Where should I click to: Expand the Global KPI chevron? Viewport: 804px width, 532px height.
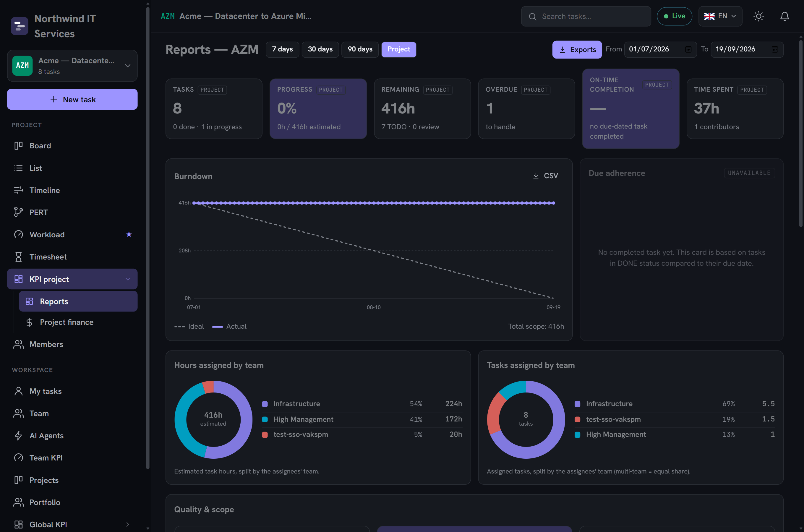click(128, 525)
